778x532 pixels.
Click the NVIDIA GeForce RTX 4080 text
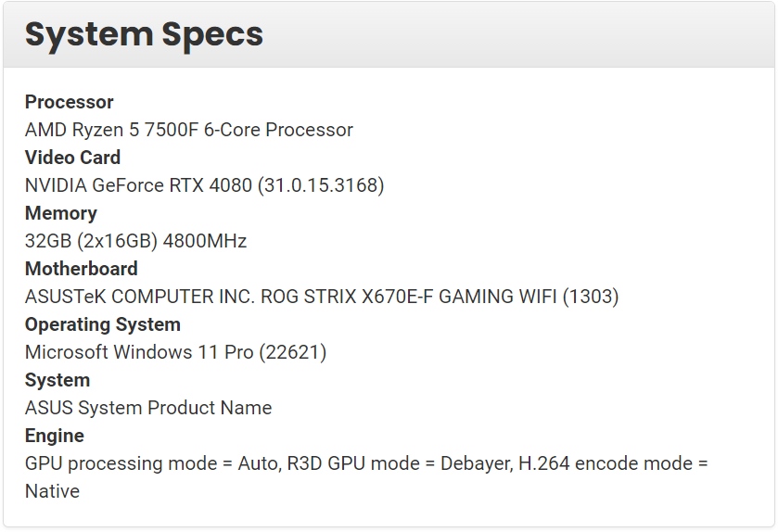coord(138,185)
